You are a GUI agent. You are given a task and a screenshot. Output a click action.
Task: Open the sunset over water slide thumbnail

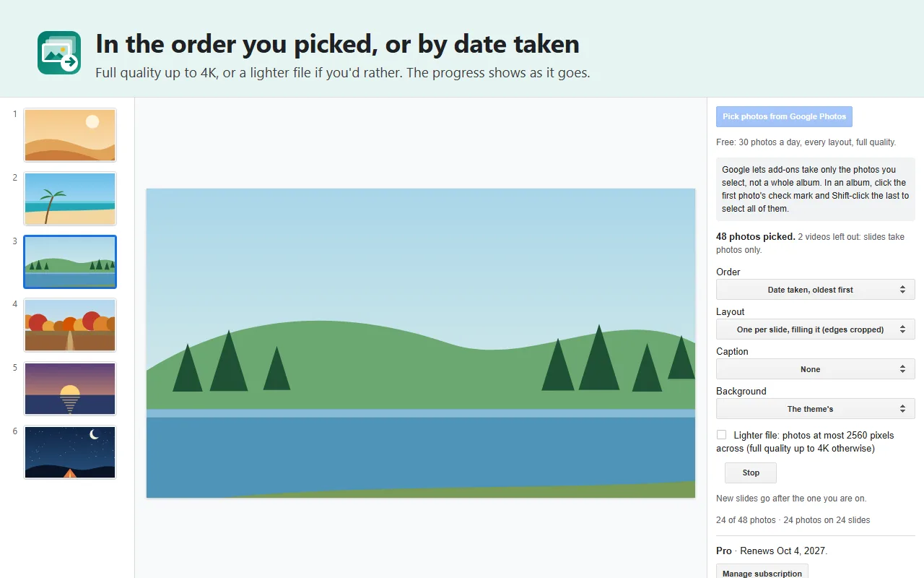(70, 389)
